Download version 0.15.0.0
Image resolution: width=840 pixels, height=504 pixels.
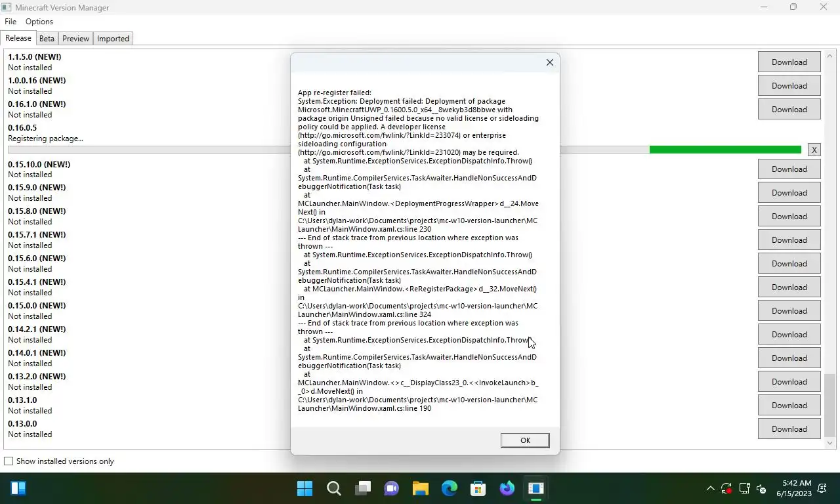click(789, 311)
